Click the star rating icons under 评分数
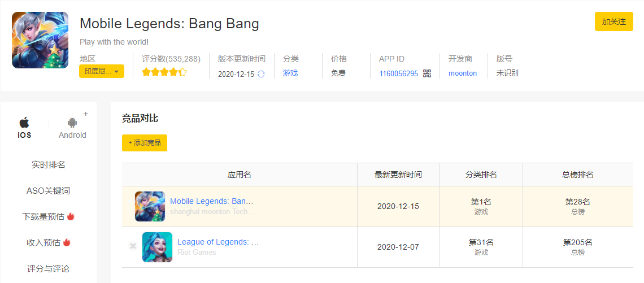The image size is (644, 283). tap(164, 73)
